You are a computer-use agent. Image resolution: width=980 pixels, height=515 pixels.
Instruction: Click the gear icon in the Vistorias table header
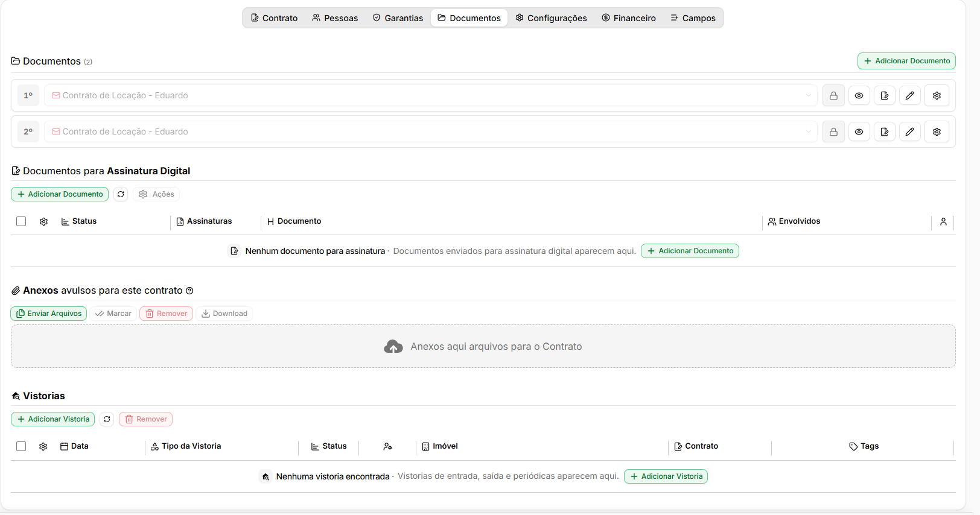(x=43, y=446)
